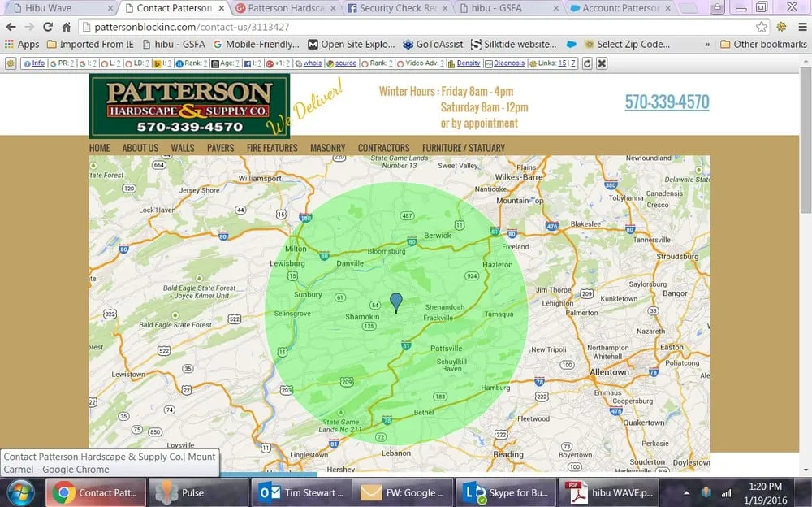Expand the bookmarks overflow chevron

pyautogui.click(x=707, y=44)
